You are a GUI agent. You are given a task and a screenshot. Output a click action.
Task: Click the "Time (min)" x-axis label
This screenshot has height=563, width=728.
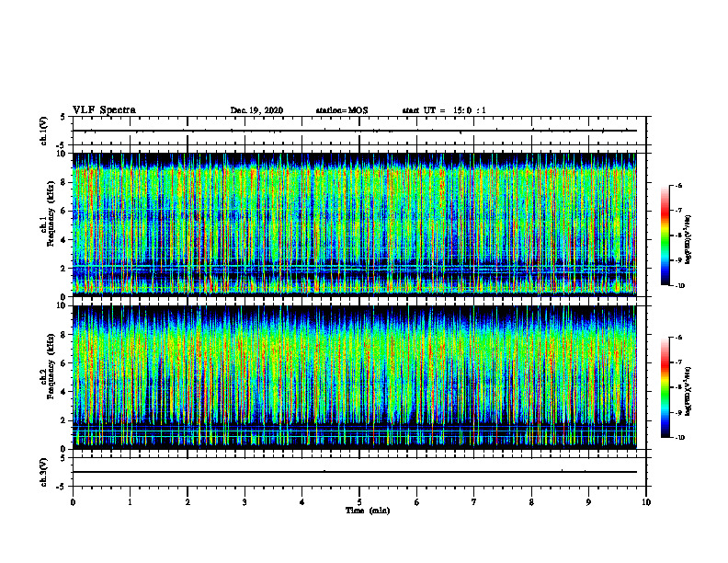pyautogui.click(x=368, y=511)
